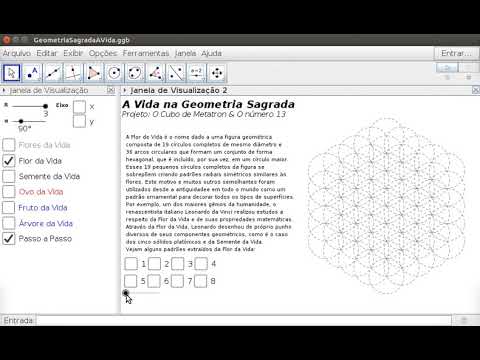480x360 pixels.
Task: Click the Flor da Vida description paragraph
Action: [x=209, y=193]
